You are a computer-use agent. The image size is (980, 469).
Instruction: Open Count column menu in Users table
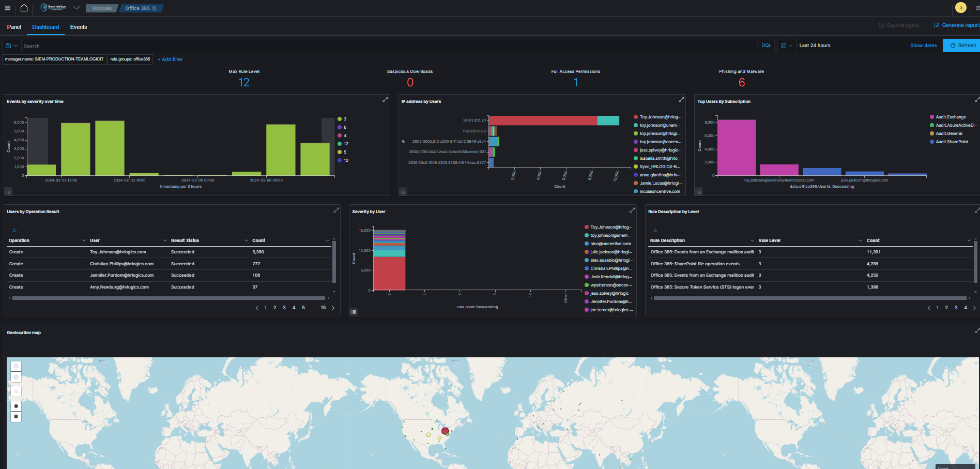point(327,240)
